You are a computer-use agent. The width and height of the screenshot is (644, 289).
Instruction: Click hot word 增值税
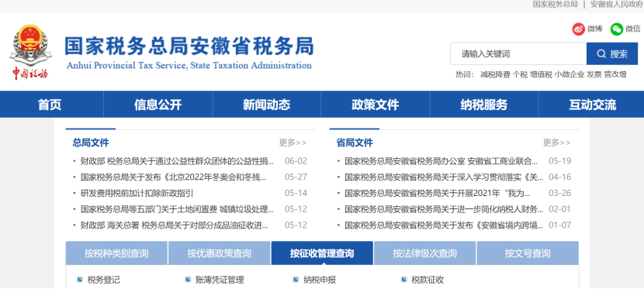pyautogui.click(x=541, y=74)
